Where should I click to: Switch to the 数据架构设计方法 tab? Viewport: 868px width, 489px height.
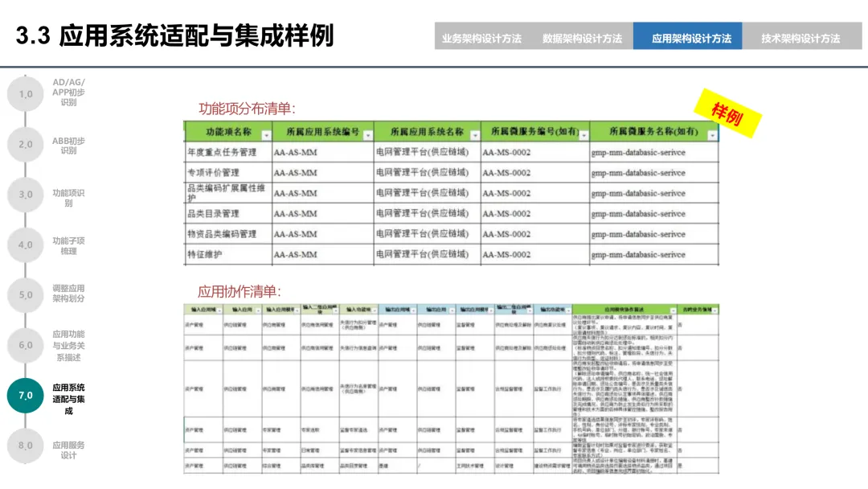coord(582,39)
